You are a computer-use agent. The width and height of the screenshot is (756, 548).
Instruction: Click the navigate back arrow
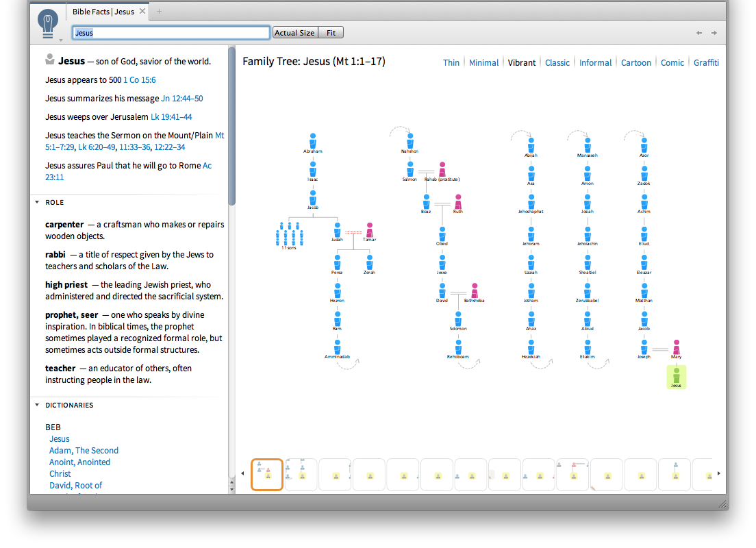coord(699,33)
